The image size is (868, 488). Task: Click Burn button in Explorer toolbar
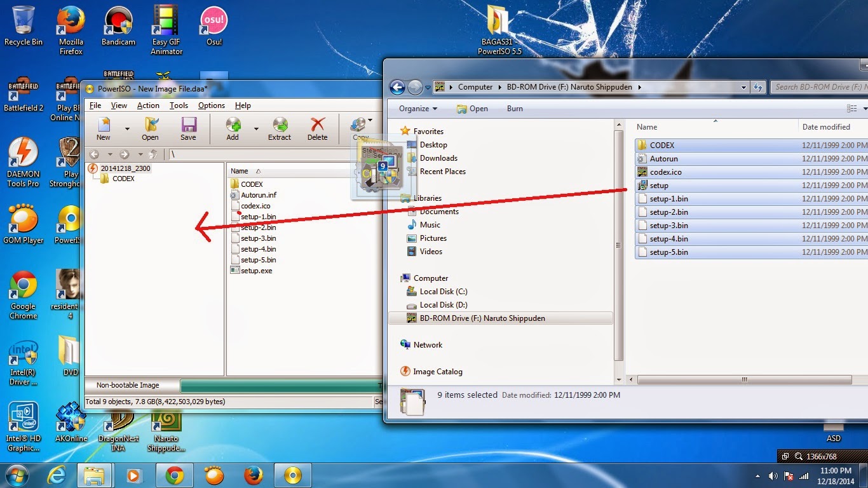coord(515,109)
